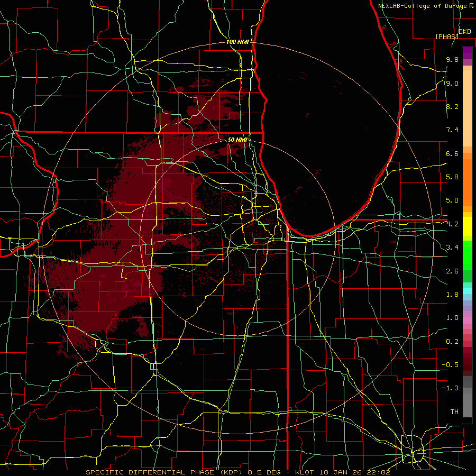This screenshot has height=476, width=476.
Task: Pick the cyan segment of the color bar
Action: click(x=467, y=291)
